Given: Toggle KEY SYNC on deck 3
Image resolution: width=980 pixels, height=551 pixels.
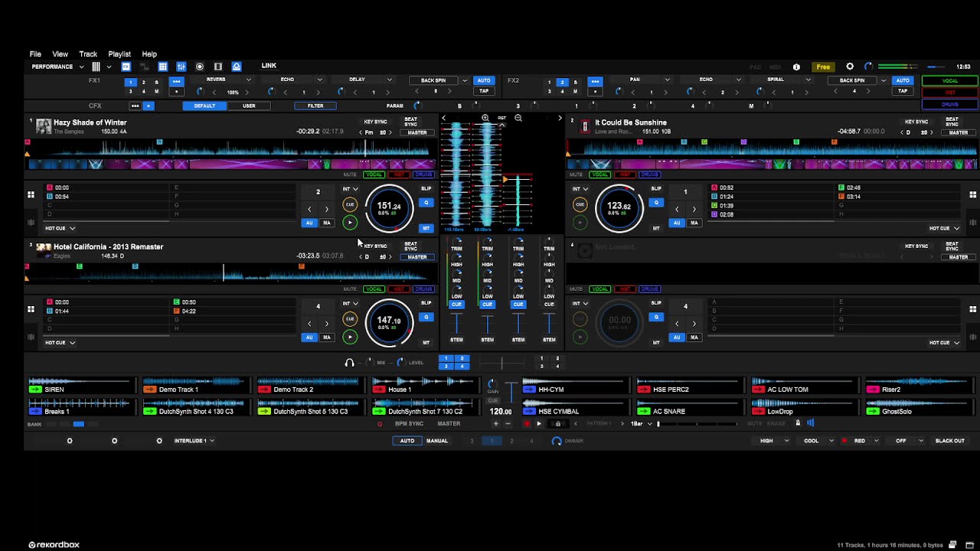Looking at the screenshot, I should point(375,246).
